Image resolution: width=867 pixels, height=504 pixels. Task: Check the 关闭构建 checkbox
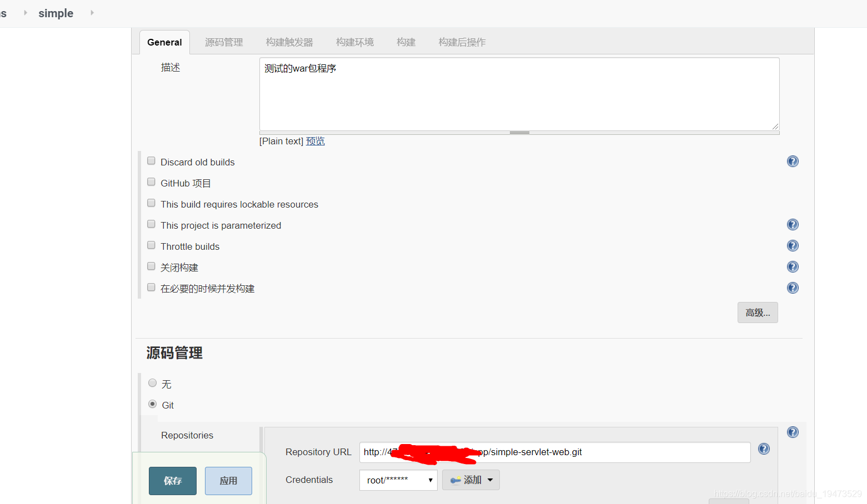151,266
